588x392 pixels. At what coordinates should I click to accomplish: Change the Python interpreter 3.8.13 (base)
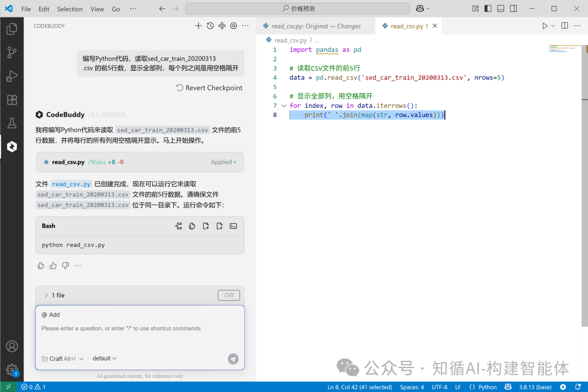535,387
